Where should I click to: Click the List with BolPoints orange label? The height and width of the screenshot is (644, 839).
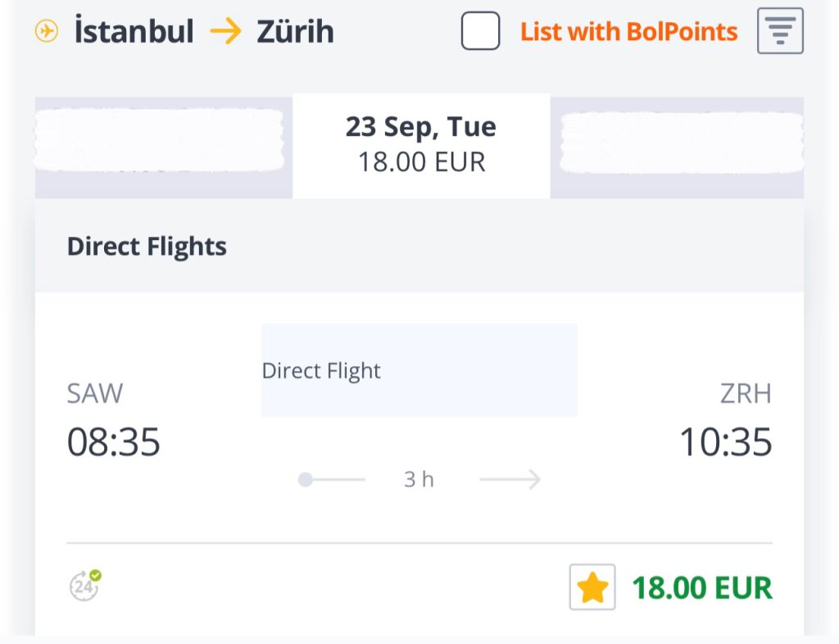click(x=628, y=32)
